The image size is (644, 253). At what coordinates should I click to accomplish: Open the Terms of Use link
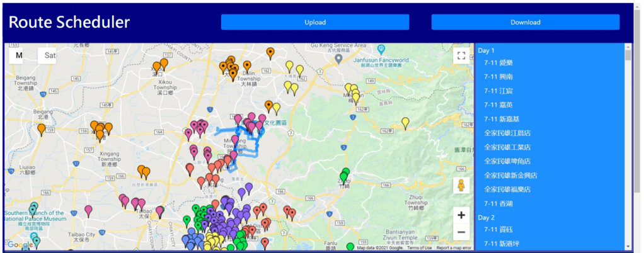click(420, 248)
